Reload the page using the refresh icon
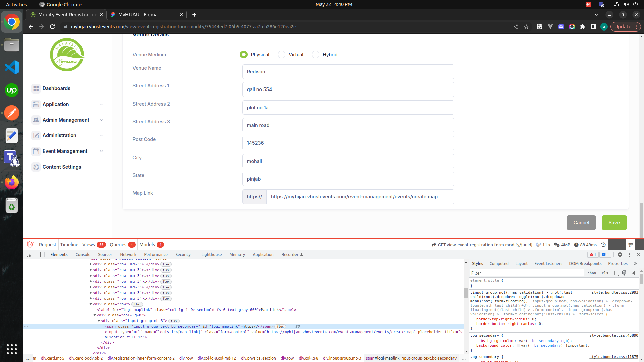The width and height of the screenshot is (644, 362). tap(52, 27)
